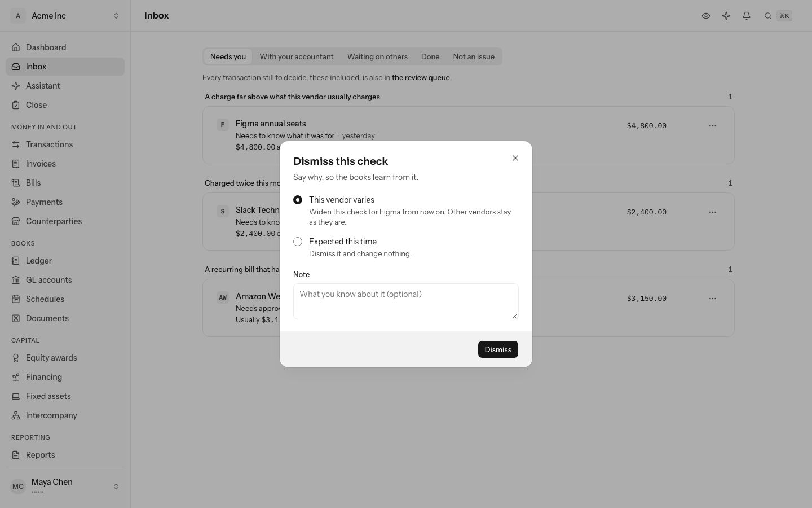The image size is (812, 508).
Task: Open Dashboard in the sidebar
Action: point(65,47)
